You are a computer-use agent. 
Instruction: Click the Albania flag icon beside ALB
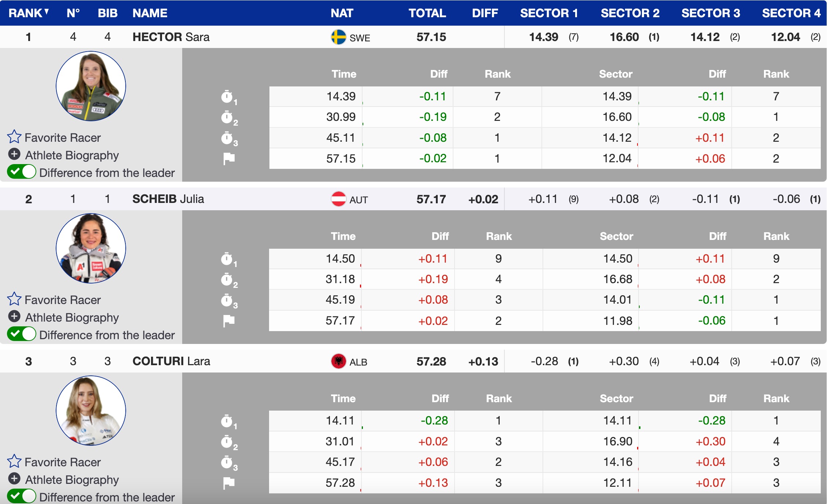tap(338, 362)
